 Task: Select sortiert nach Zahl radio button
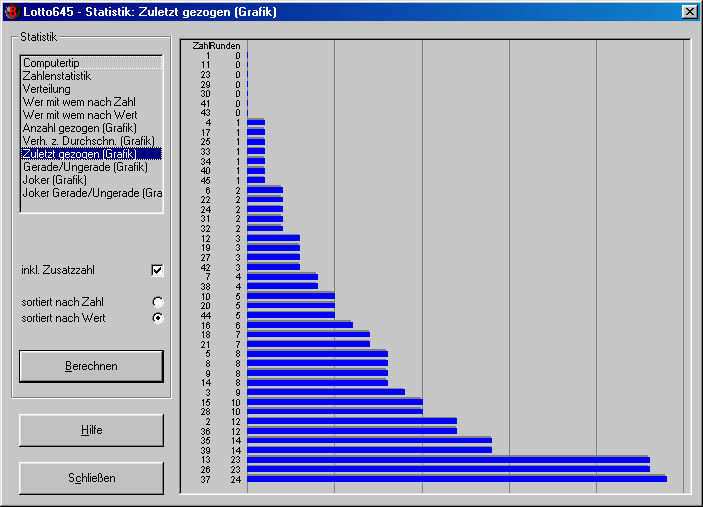point(158,302)
